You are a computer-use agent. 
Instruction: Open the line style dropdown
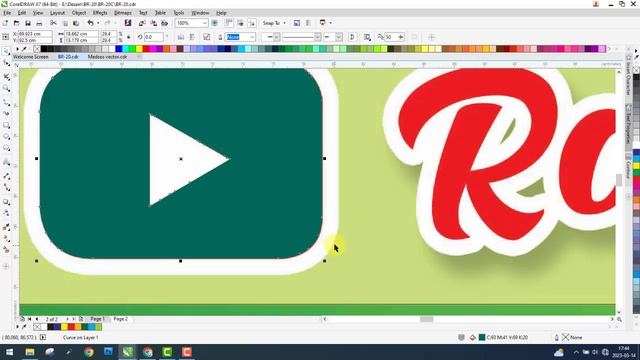(317, 37)
